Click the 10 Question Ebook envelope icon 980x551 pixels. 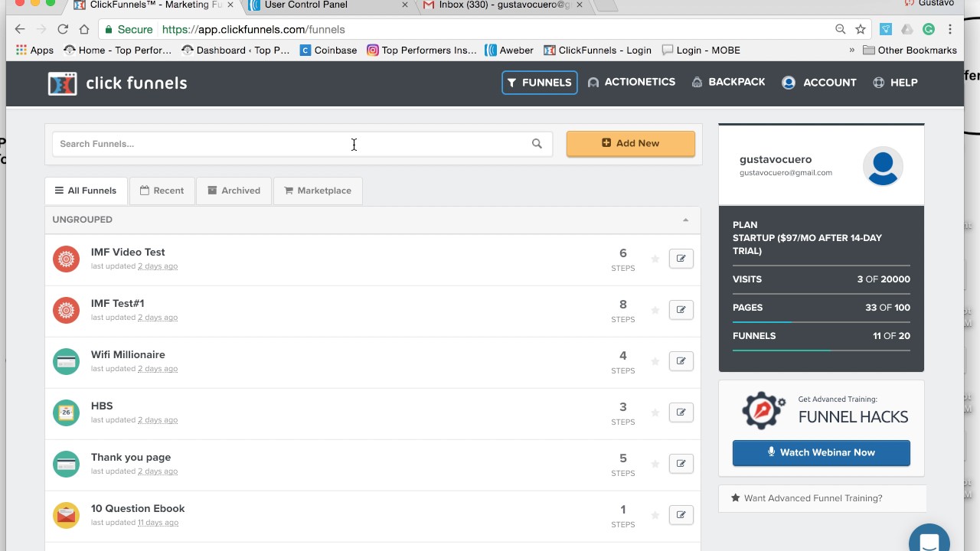67,515
